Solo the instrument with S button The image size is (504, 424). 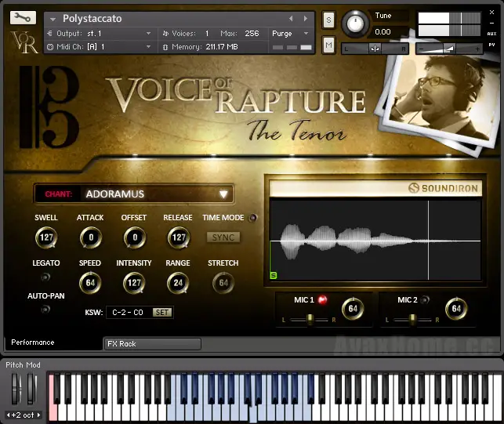[328, 20]
